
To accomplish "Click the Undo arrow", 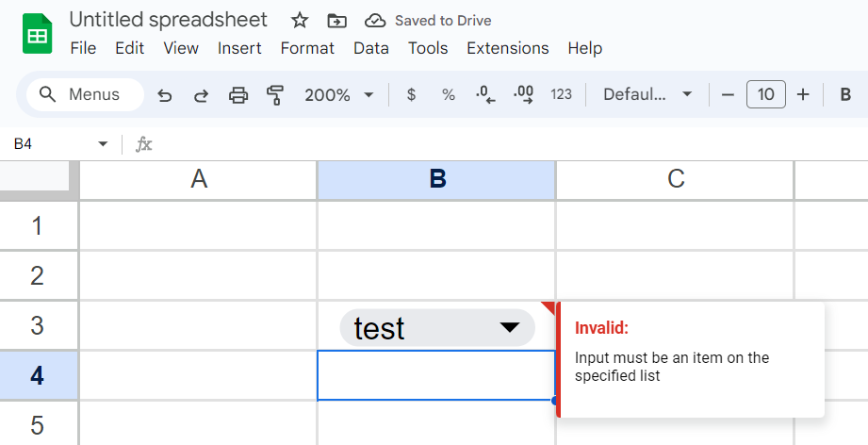I will (164, 95).
